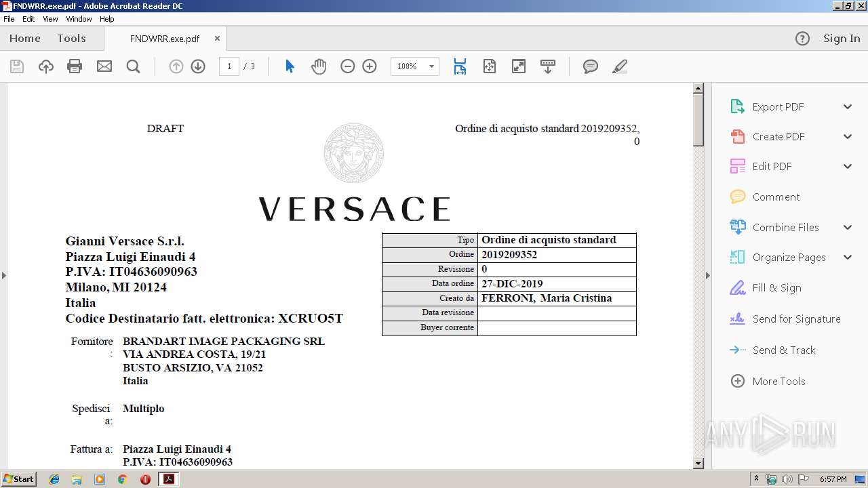The height and width of the screenshot is (488, 868).
Task: Open Internet Explorer from taskbar
Action: [x=54, y=479]
